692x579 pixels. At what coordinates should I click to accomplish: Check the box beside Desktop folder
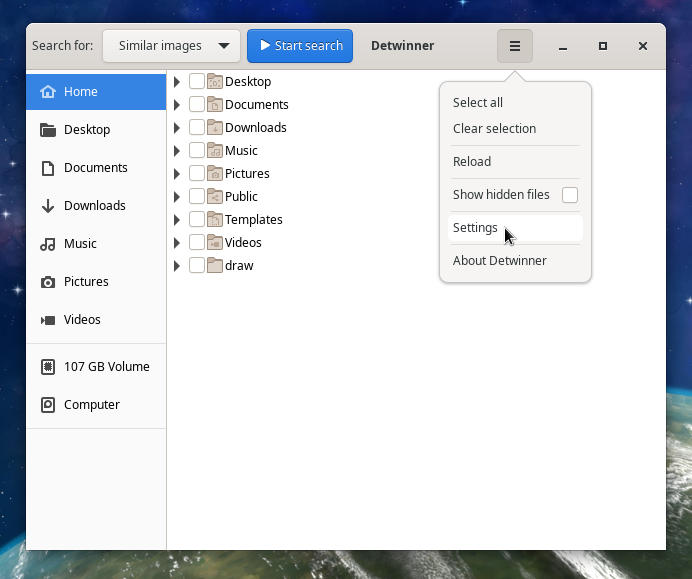coord(197,82)
